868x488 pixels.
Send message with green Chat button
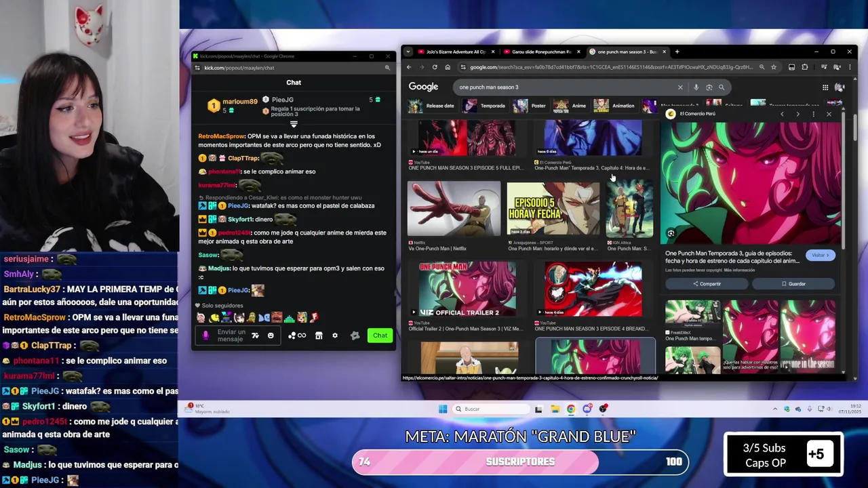pyautogui.click(x=380, y=335)
